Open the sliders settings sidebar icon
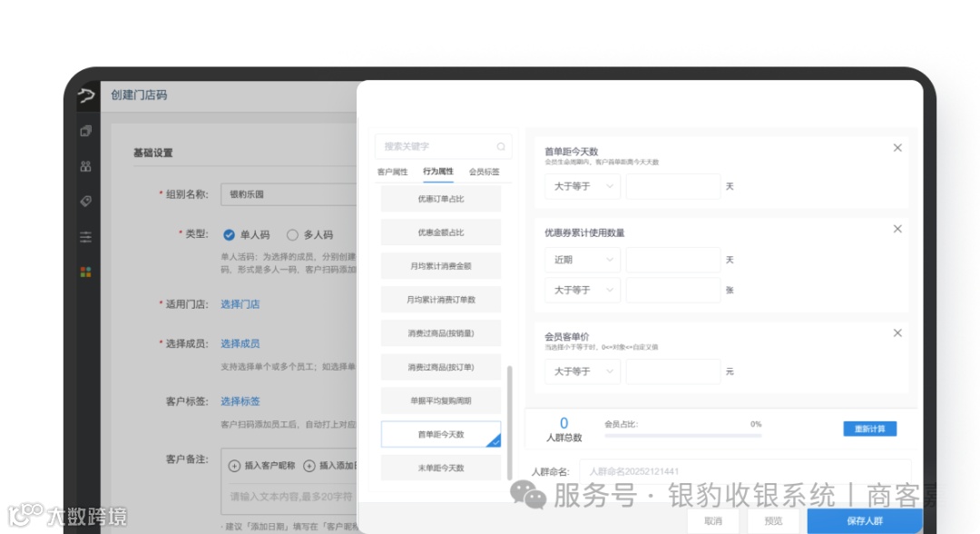980x534 pixels. click(x=85, y=237)
